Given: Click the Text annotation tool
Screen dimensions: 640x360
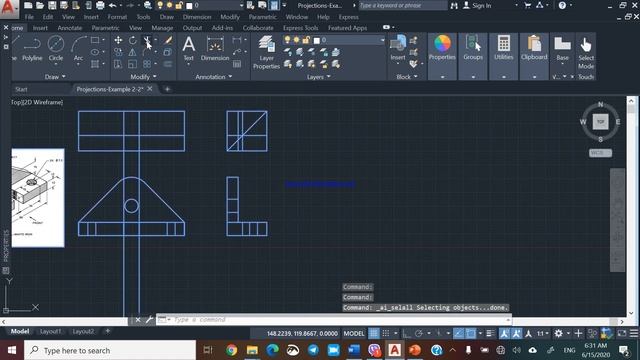Looking at the screenshot, I should click(x=189, y=48).
